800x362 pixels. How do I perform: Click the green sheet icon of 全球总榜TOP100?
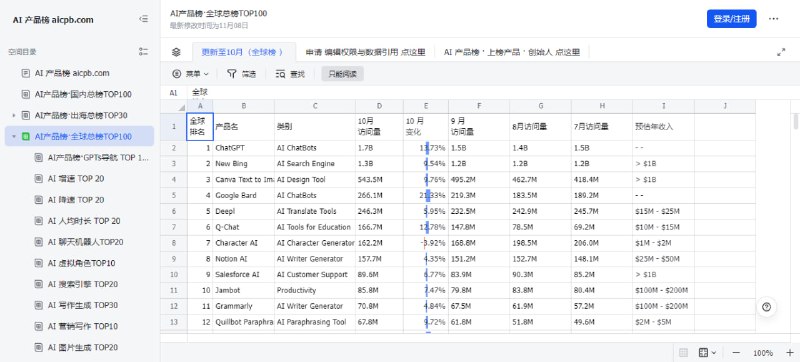click(26, 137)
